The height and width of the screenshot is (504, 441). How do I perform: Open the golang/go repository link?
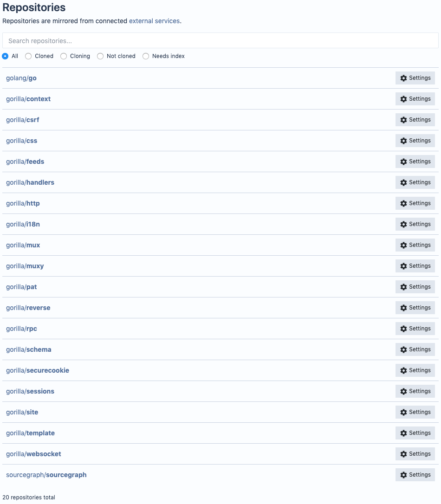[21, 78]
